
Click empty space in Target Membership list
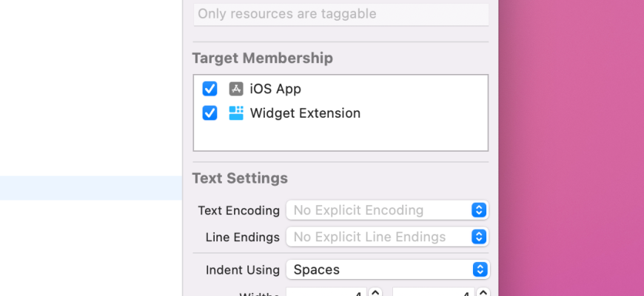click(341, 137)
